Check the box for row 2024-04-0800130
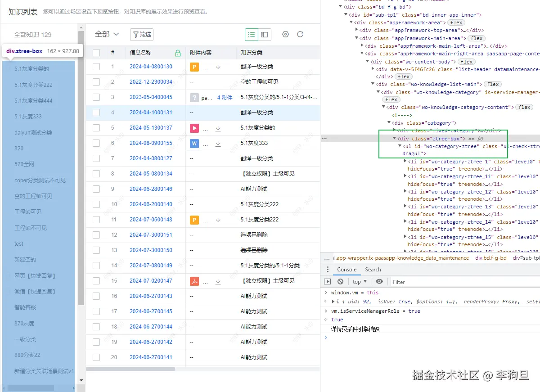The width and height of the screenshot is (540, 392). (x=96, y=67)
